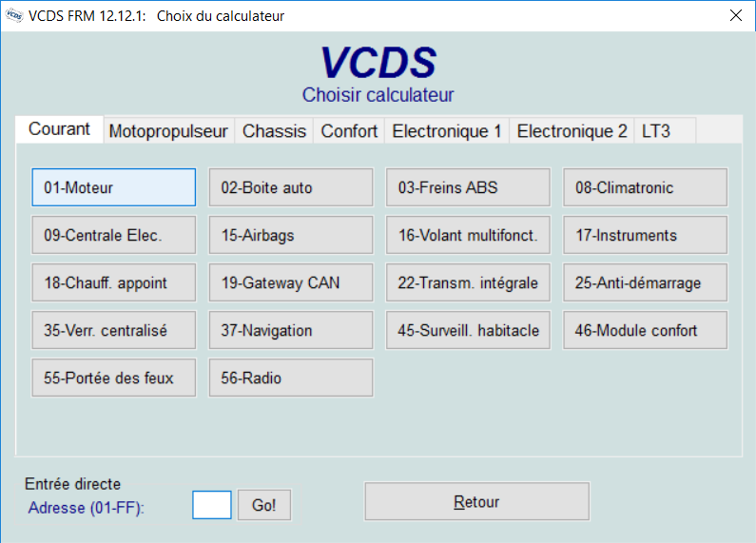Screen dimensions: 756x543
Task: Open the 56-Radio module
Action: pos(291,378)
